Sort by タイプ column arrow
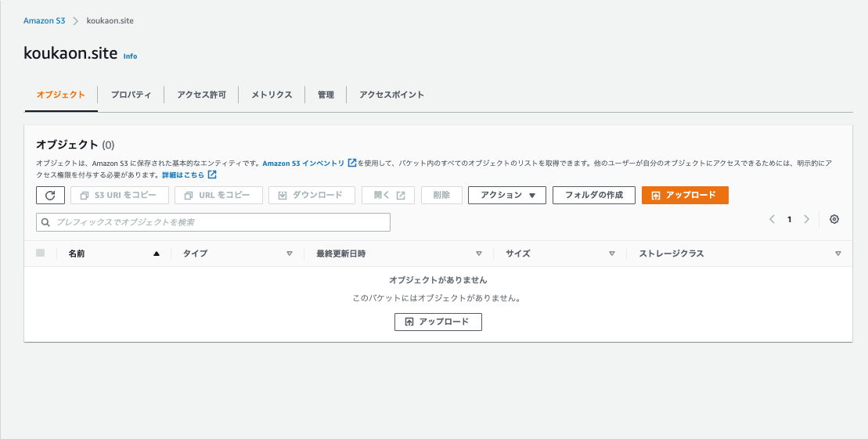Viewport: 868px width, 439px height. [289, 254]
